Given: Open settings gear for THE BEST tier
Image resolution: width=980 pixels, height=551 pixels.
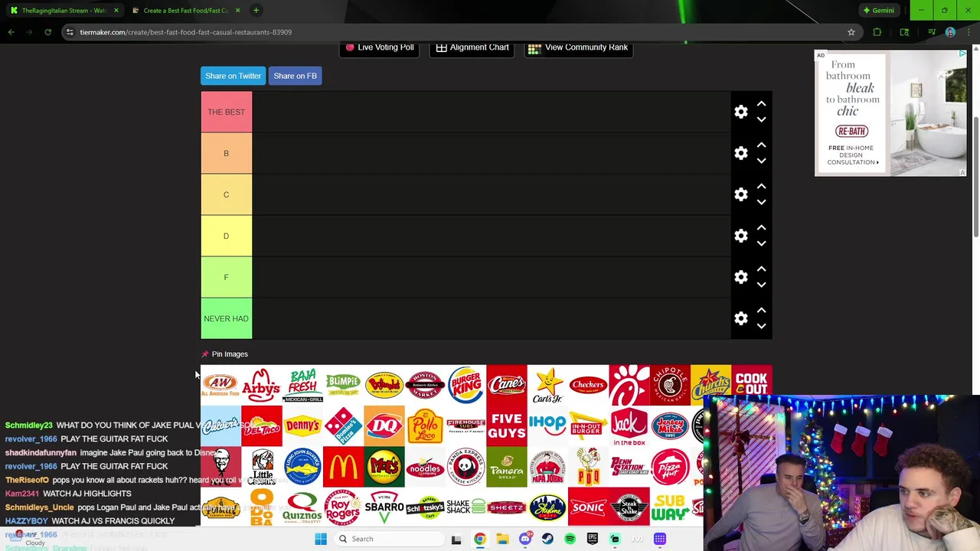Looking at the screenshot, I should [740, 112].
